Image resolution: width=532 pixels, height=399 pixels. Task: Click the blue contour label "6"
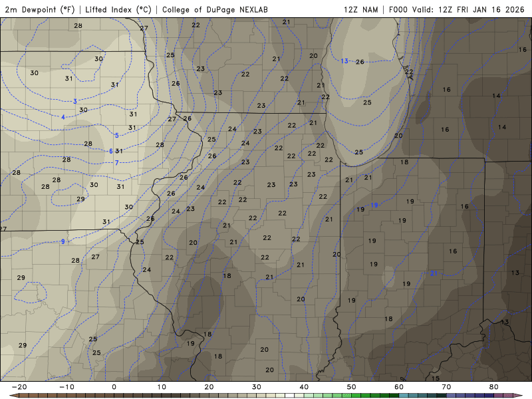(111, 151)
